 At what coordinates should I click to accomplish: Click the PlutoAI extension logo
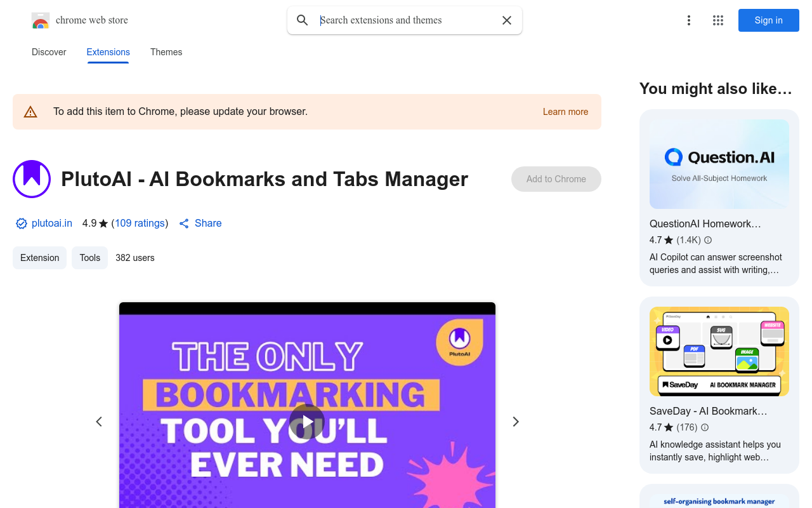(32, 179)
